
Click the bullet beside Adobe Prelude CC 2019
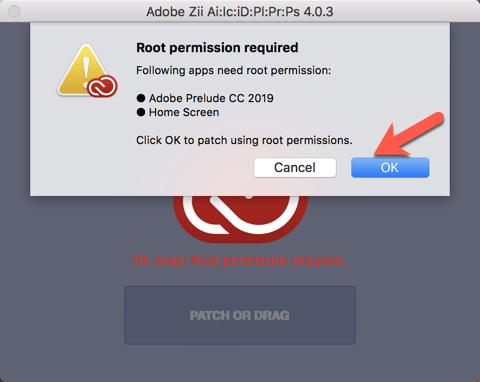point(141,98)
